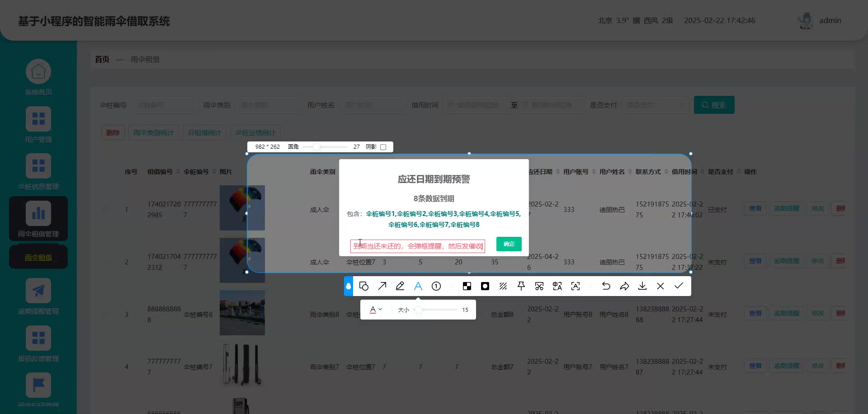Open the 雨伞租借管理 sidebar menu
Viewport: 868px width, 414px height.
click(x=38, y=219)
